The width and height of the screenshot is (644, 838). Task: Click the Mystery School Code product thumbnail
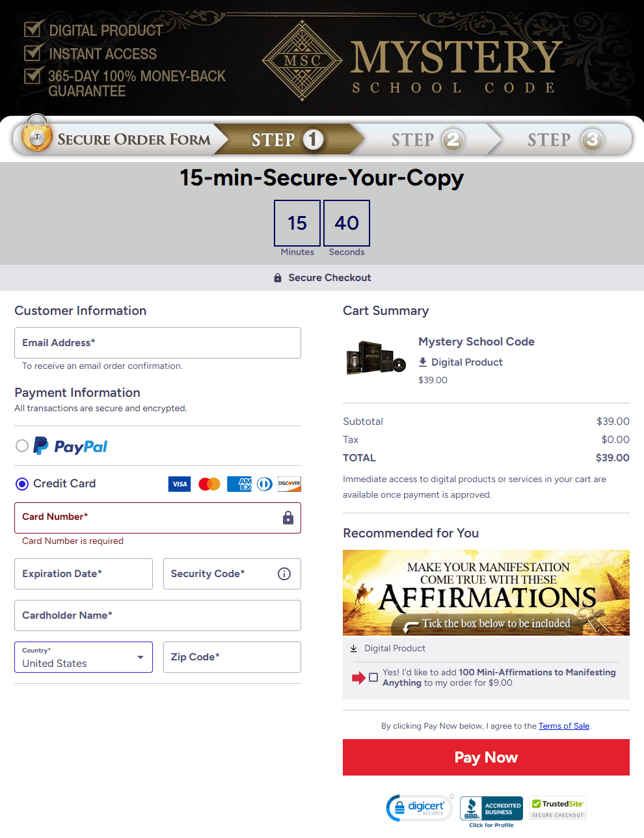pyautogui.click(x=375, y=358)
